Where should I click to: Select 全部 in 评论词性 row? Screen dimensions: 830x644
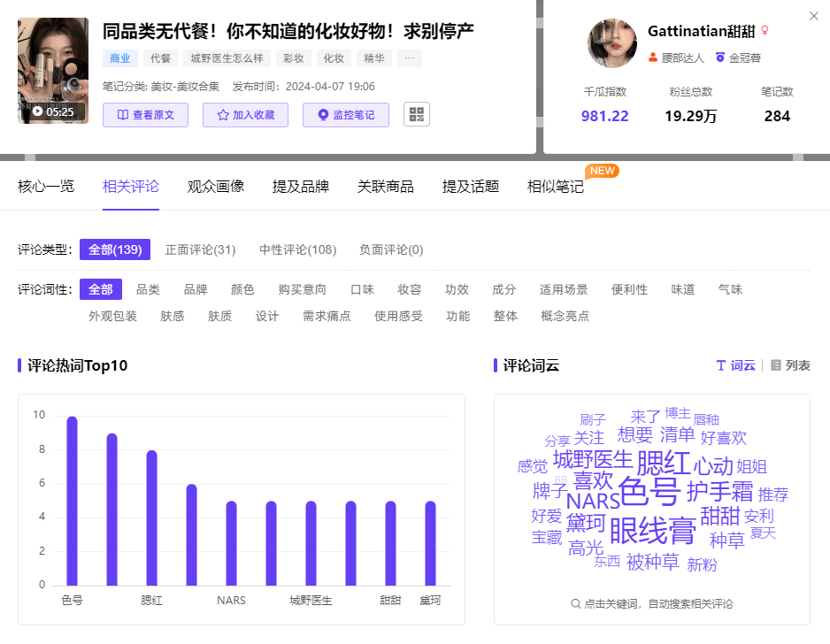coord(101,289)
